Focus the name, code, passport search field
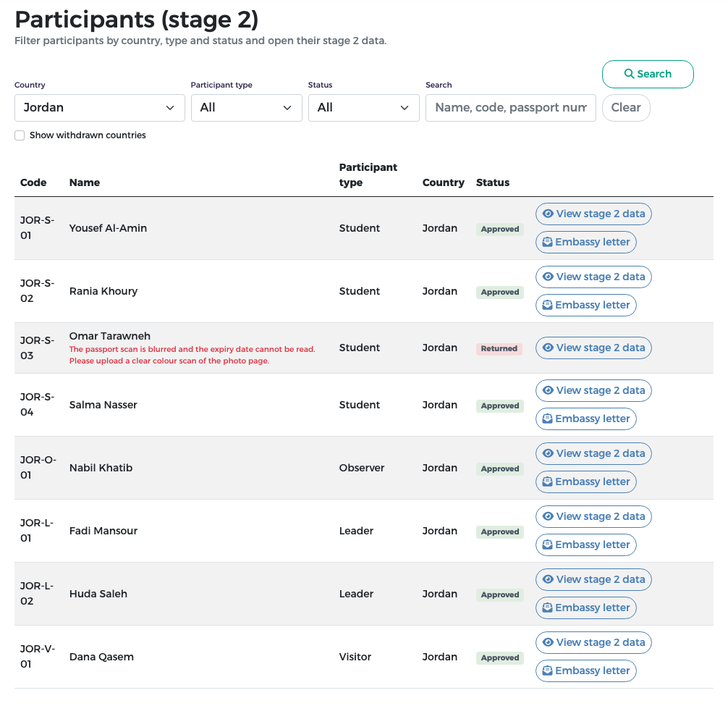728x706 pixels. (511, 108)
